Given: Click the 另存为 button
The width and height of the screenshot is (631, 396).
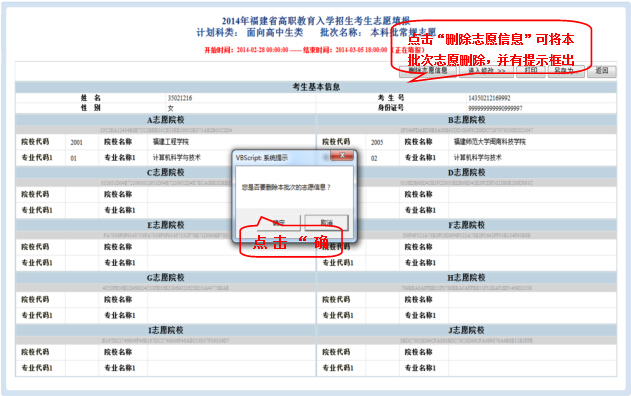Looking at the screenshot, I should click(566, 71).
